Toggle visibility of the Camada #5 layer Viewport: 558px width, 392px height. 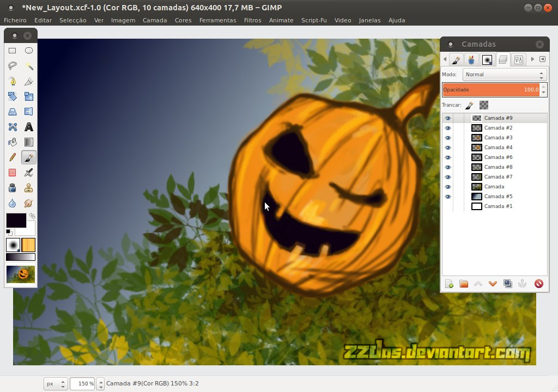tap(448, 196)
